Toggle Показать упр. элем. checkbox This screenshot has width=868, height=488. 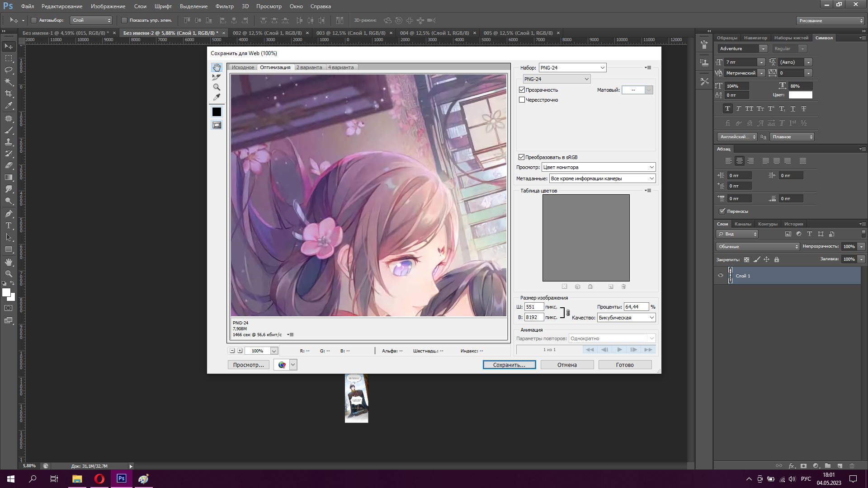coord(124,20)
